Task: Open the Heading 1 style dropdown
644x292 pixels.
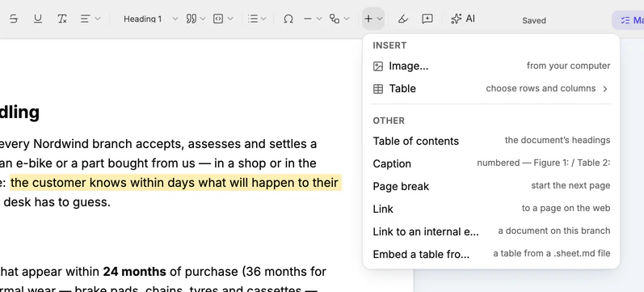Action: (x=151, y=19)
